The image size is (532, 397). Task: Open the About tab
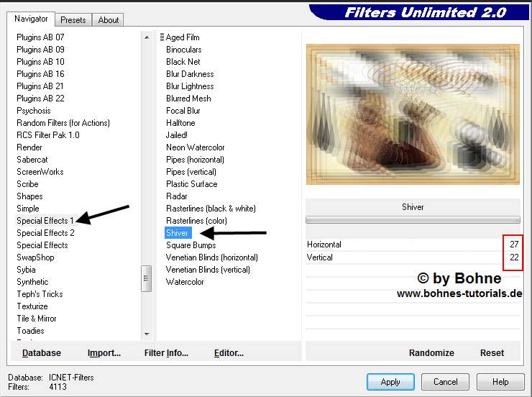coord(109,20)
